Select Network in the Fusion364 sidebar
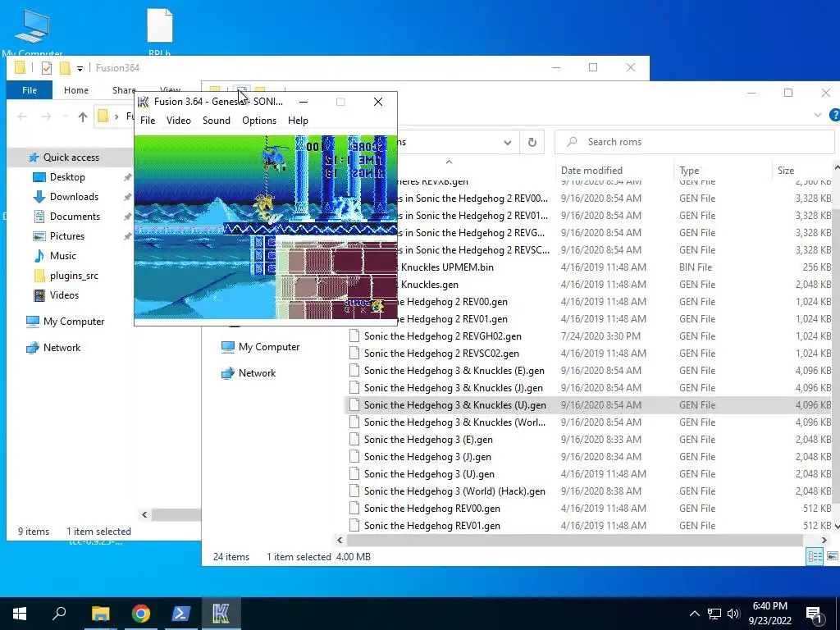840x630 pixels. pyautogui.click(x=62, y=348)
